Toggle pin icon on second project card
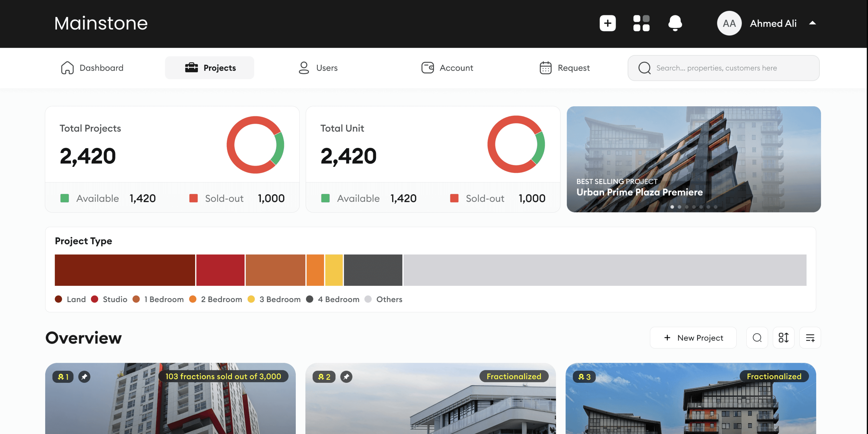 tap(346, 376)
